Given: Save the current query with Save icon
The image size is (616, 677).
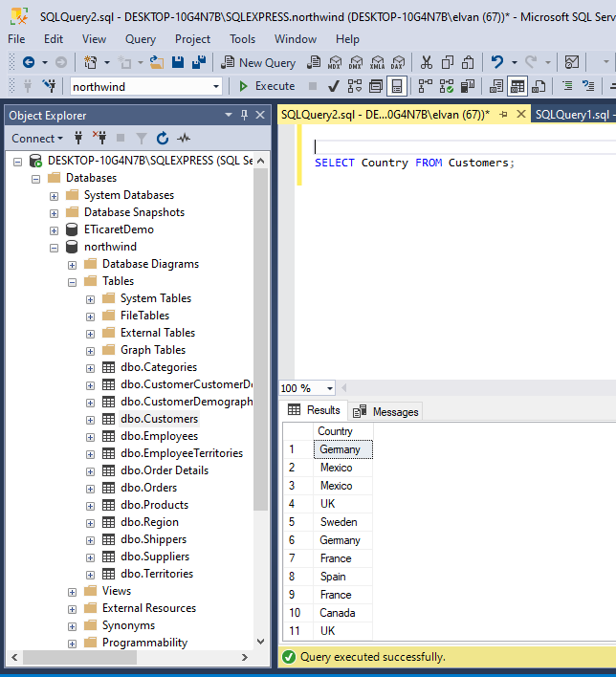Looking at the screenshot, I should tap(178, 62).
